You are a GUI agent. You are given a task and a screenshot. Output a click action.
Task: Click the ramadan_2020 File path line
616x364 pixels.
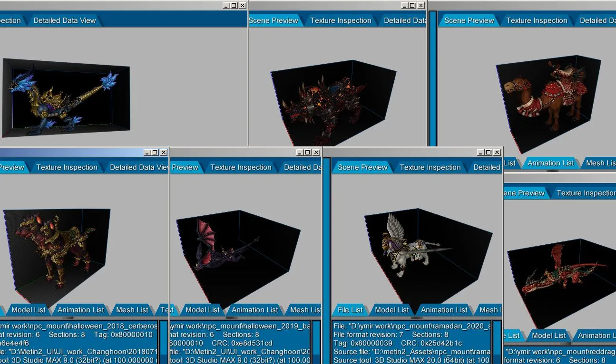pyautogui.click(x=412, y=326)
